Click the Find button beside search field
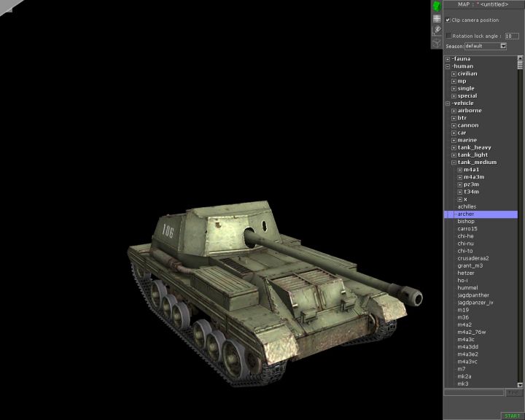 [514, 392]
